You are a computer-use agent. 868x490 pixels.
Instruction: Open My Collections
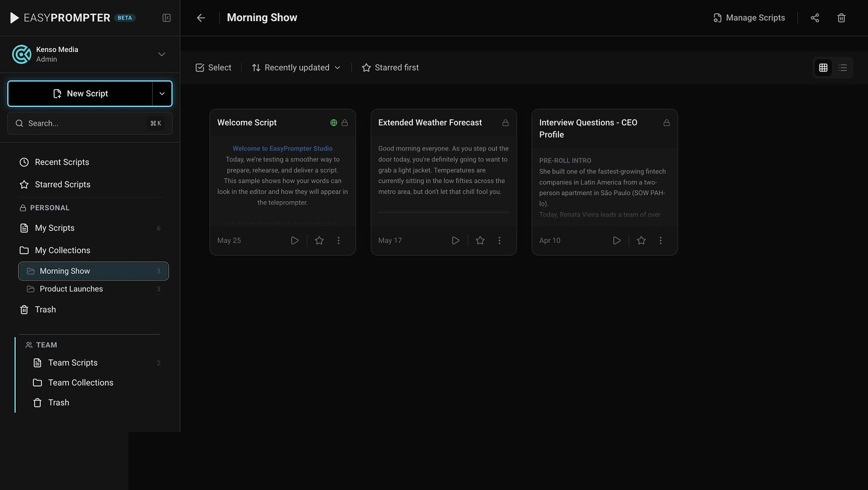tap(90, 250)
